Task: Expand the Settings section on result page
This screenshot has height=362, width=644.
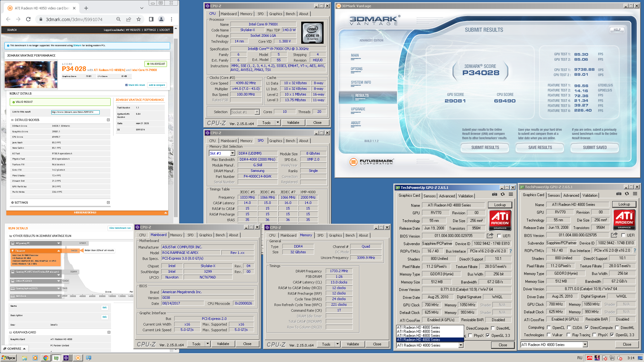Action: (x=108, y=202)
